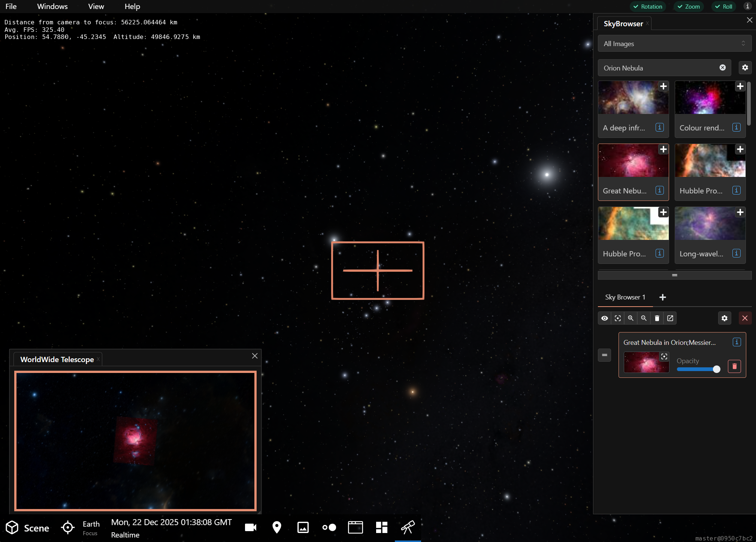
Task: Click the image list scrollbar
Action: [749, 103]
